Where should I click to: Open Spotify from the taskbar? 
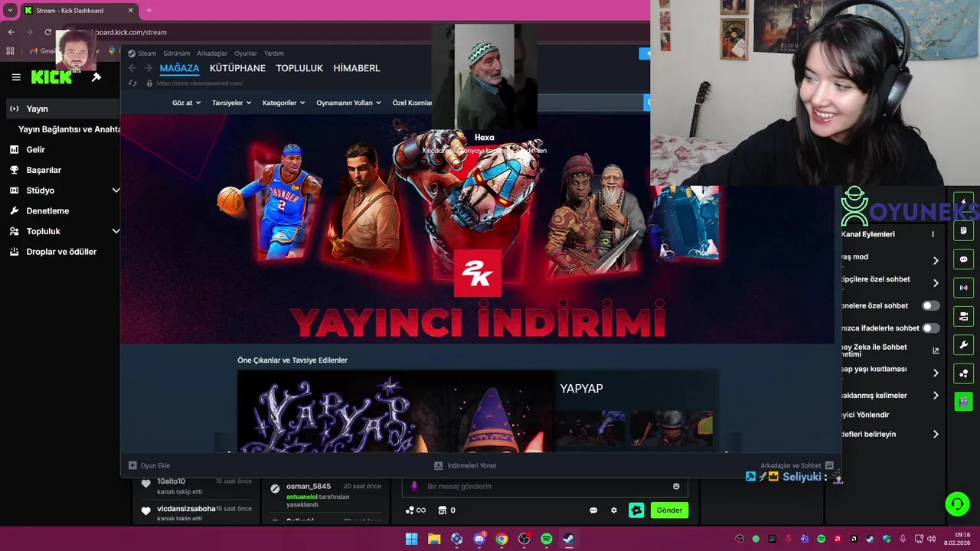pos(547,539)
